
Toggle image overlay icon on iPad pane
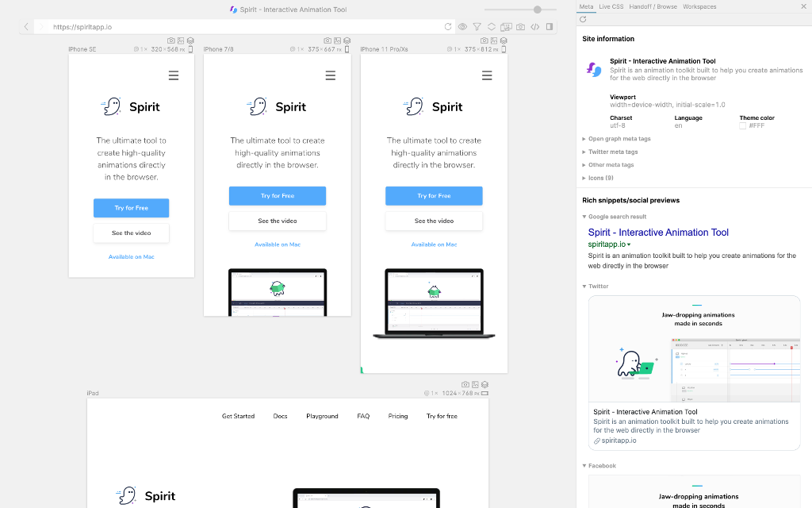click(x=475, y=385)
